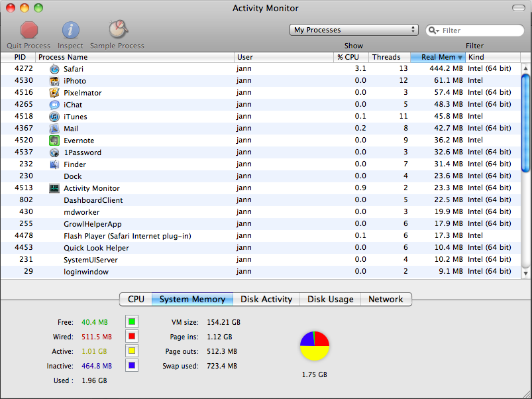Image resolution: width=532 pixels, height=399 pixels.
Task: Select the iChat bubble icon
Action: tap(54, 105)
